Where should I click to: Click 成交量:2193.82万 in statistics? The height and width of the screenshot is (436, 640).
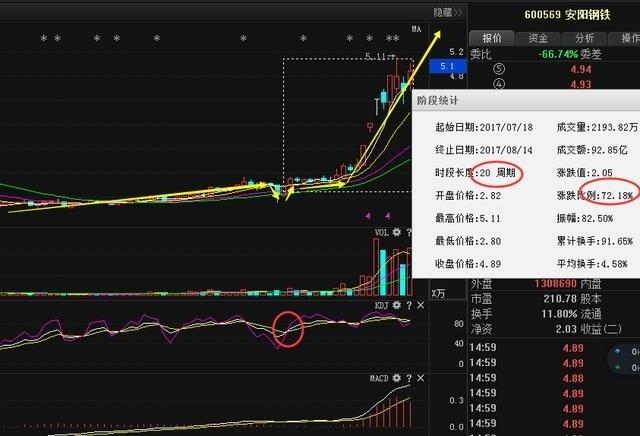point(597,127)
